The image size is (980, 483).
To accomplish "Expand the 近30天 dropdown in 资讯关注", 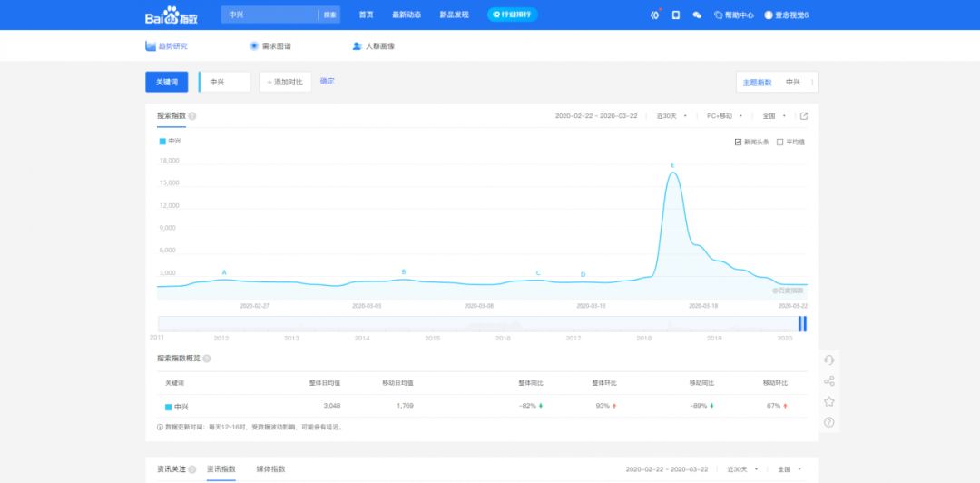I will [742, 469].
